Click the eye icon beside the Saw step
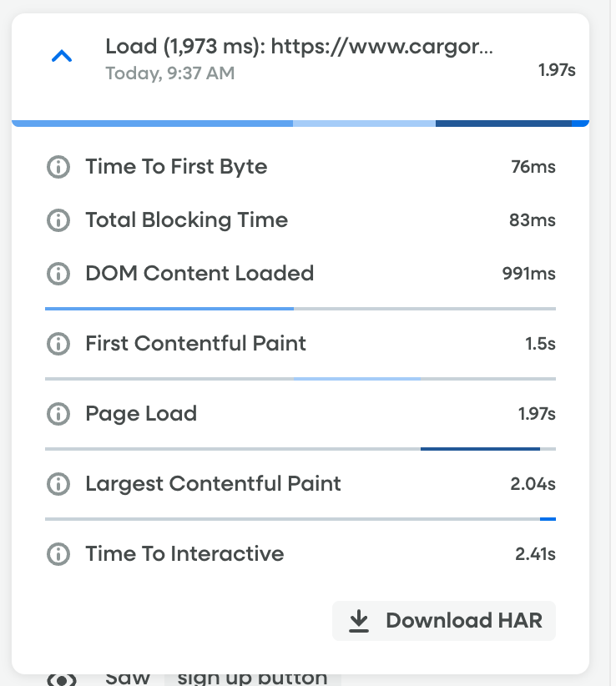 61,678
